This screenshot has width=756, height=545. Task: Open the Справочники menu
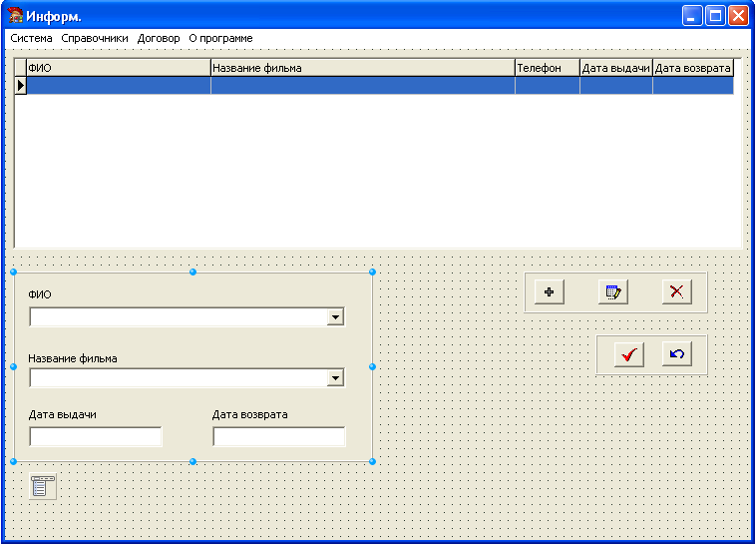click(95, 38)
